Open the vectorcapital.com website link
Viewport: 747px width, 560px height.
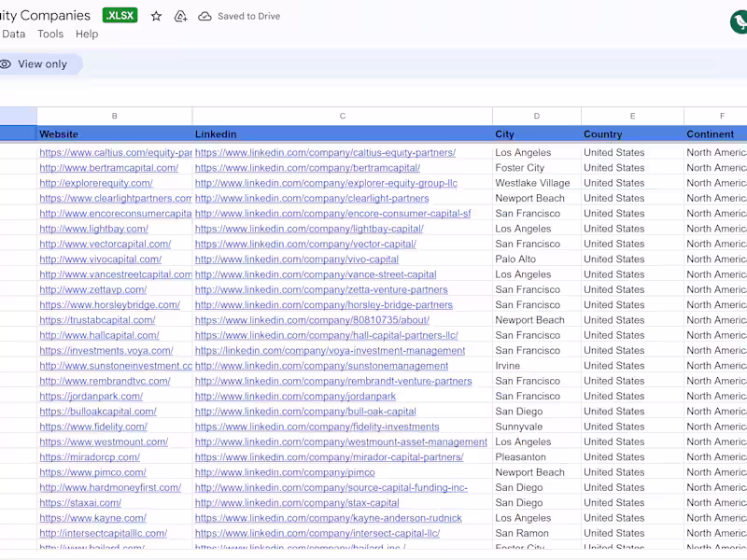pyautogui.click(x=105, y=244)
